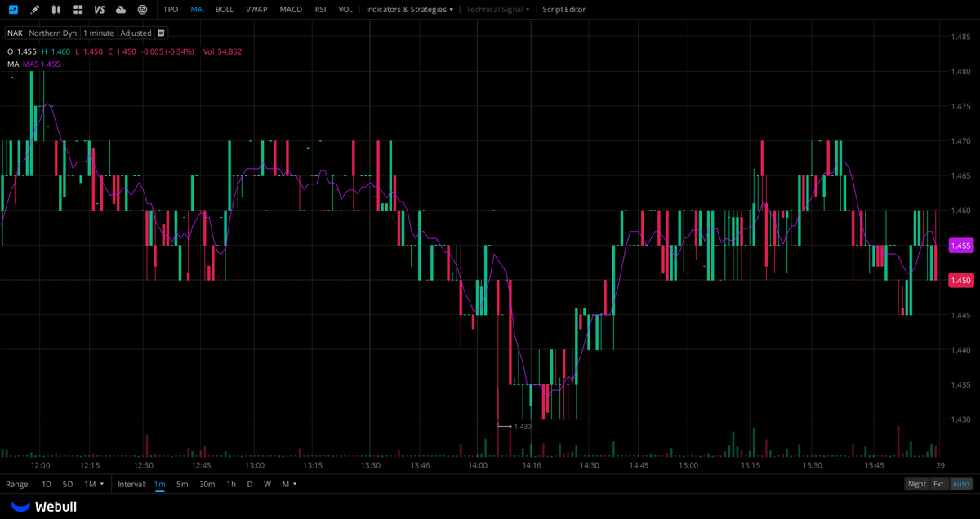This screenshot has height=519, width=980.
Task: Select the chart type icon
Action: [13, 10]
